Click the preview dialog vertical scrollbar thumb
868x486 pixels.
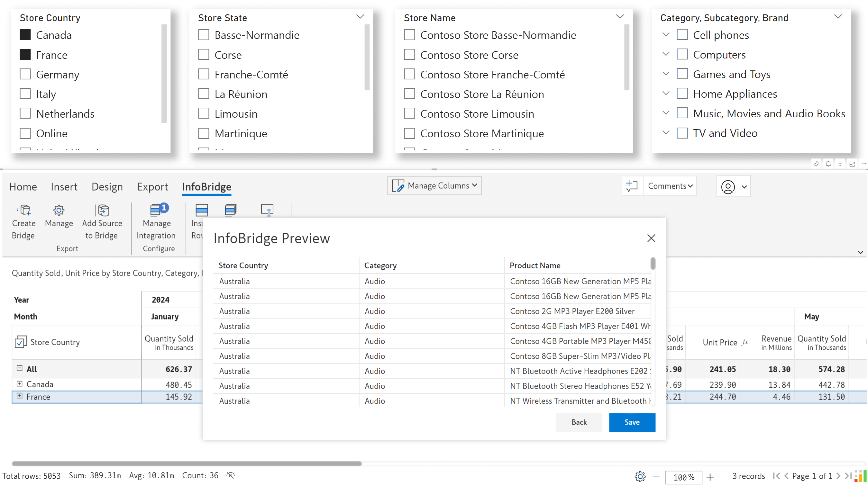(653, 263)
